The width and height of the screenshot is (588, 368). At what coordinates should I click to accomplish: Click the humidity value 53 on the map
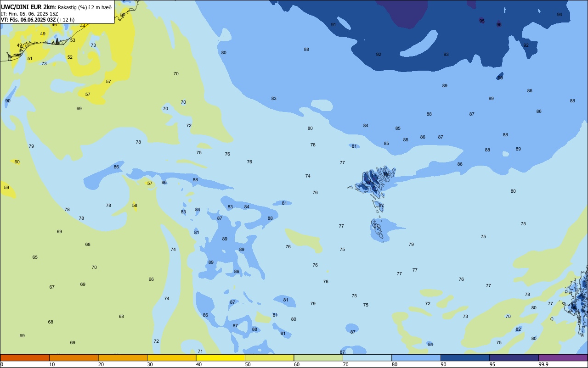(73, 40)
